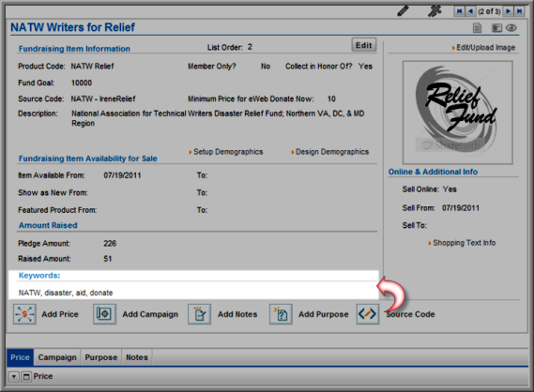Go to first record navigation arrow

click(x=460, y=11)
